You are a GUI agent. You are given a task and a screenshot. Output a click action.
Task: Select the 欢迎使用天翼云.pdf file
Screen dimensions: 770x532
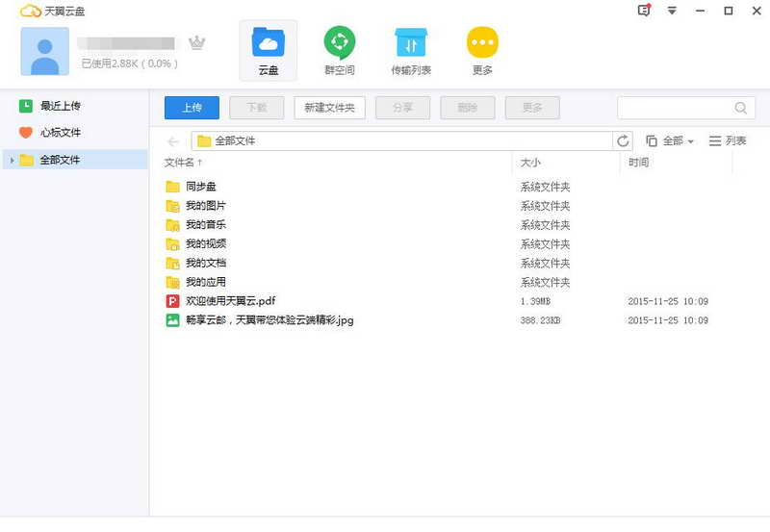(x=230, y=301)
